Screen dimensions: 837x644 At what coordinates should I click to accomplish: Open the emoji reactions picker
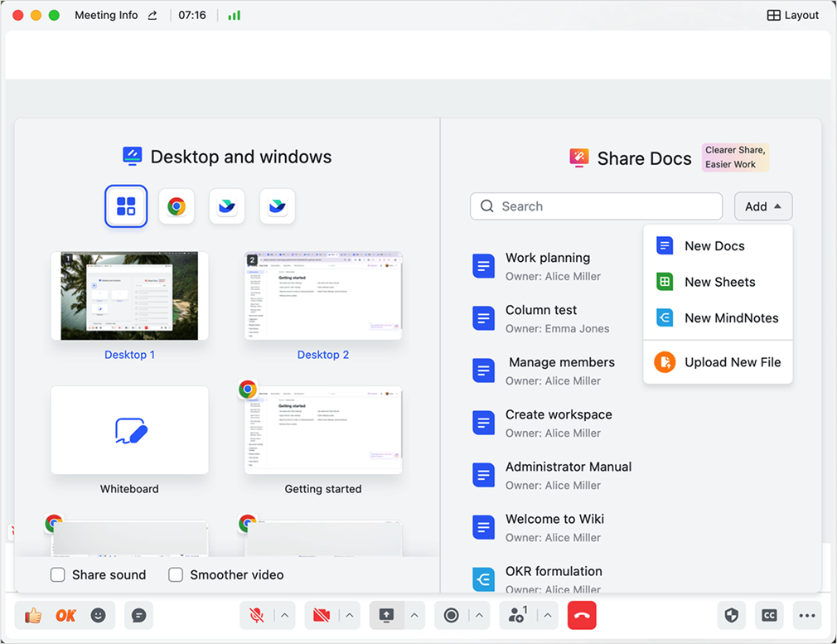tap(99, 615)
